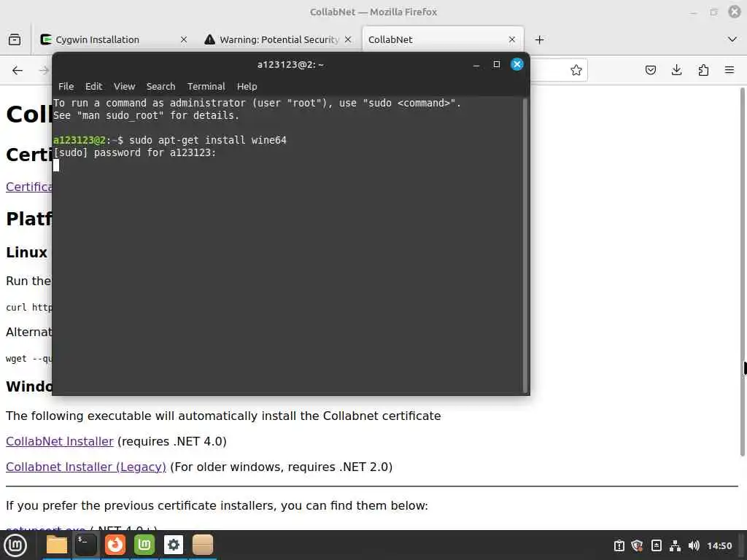Open the green Mint app in taskbar
747x560 pixels.
144,545
